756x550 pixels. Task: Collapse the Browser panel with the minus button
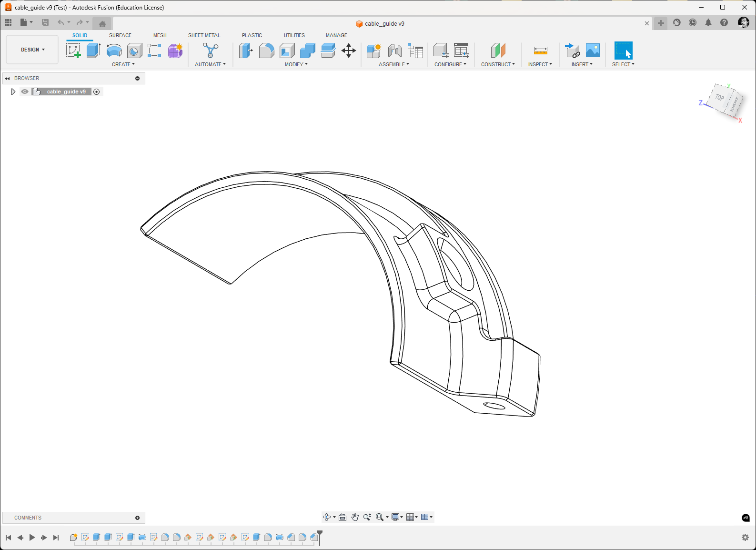click(138, 78)
